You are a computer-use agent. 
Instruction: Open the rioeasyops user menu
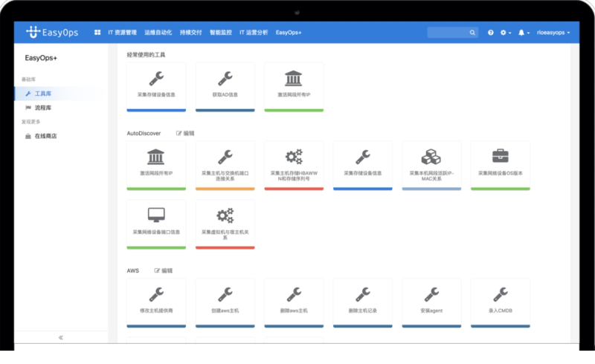(x=553, y=33)
